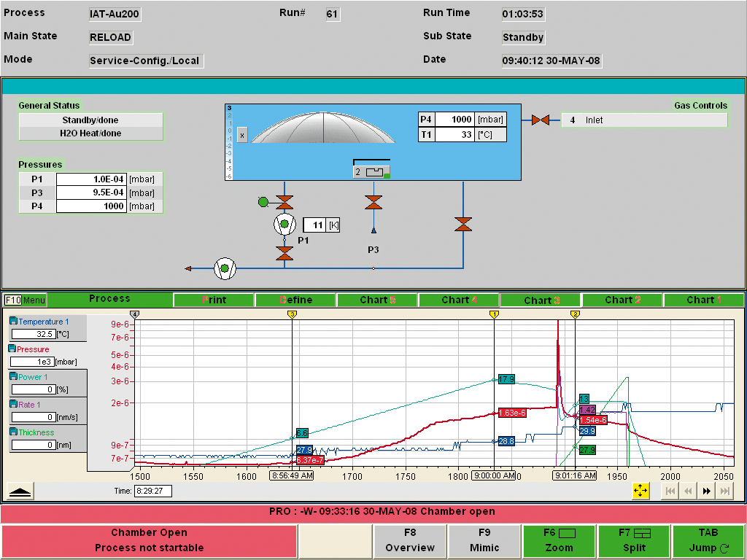
Task: Switch to the Chart 3 tab
Action: click(541, 300)
